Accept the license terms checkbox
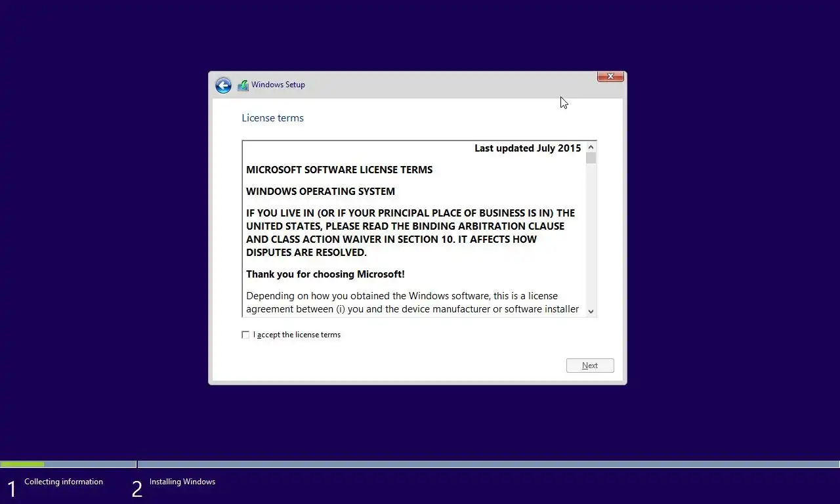This screenshot has width=840, height=504. coord(245,335)
